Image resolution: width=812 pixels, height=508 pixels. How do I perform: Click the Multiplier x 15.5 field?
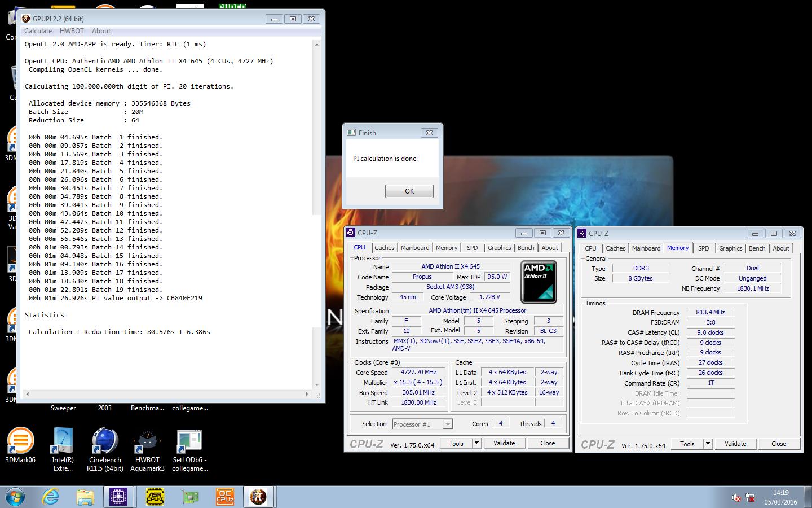tap(419, 382)
